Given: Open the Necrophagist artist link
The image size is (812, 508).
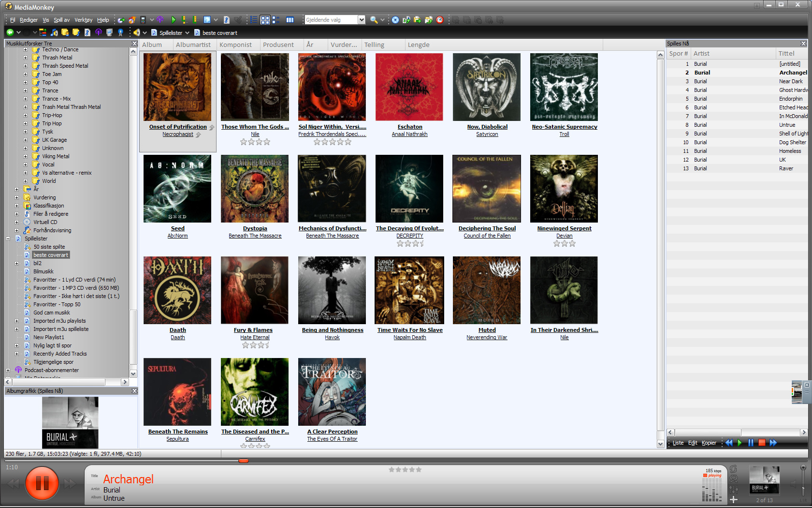Looking at the screenshot, I should click(x=177, y=134).
